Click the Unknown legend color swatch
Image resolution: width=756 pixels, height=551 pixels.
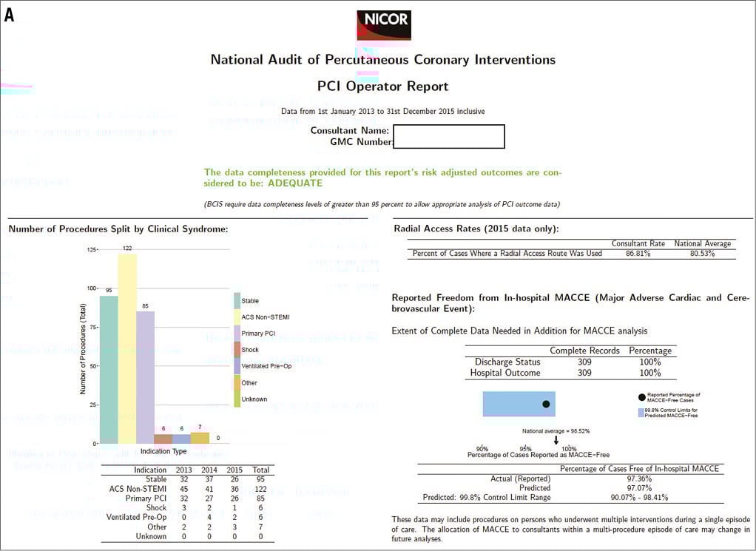point(237,399)
